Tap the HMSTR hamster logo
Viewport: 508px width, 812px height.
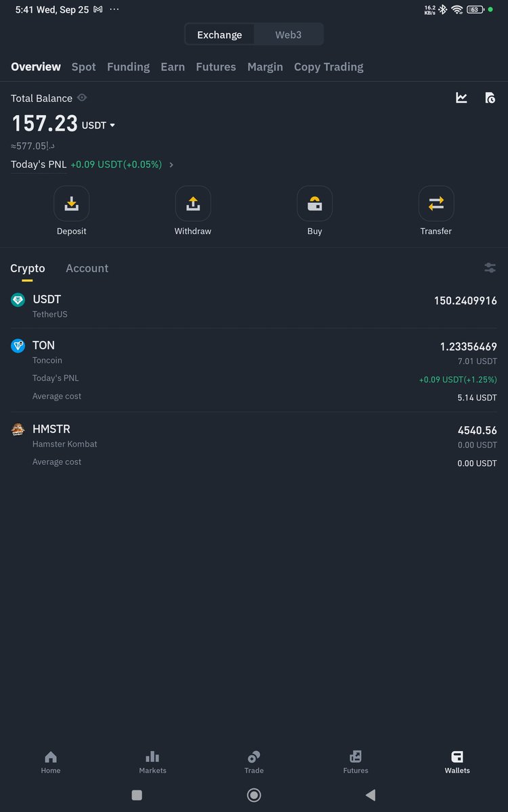tap(18, 429)
